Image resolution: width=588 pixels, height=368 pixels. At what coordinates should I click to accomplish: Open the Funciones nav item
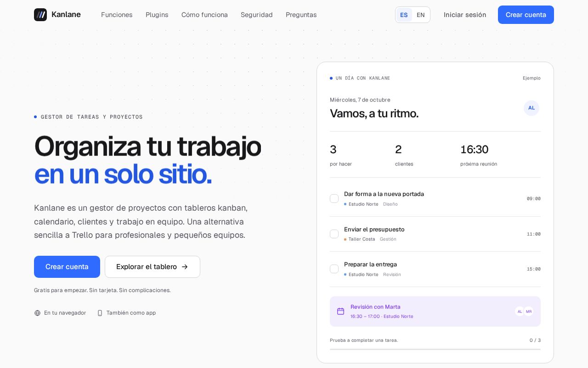point(117,15)
